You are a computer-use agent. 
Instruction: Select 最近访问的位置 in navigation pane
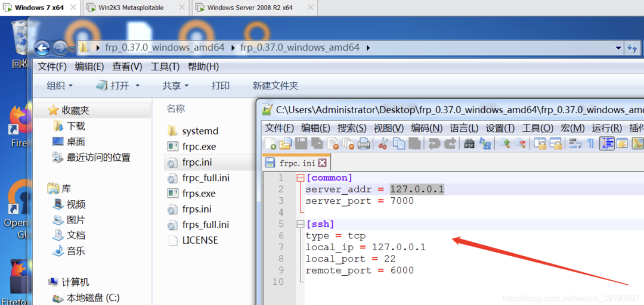pyautogui.click(x=98, y=157)
